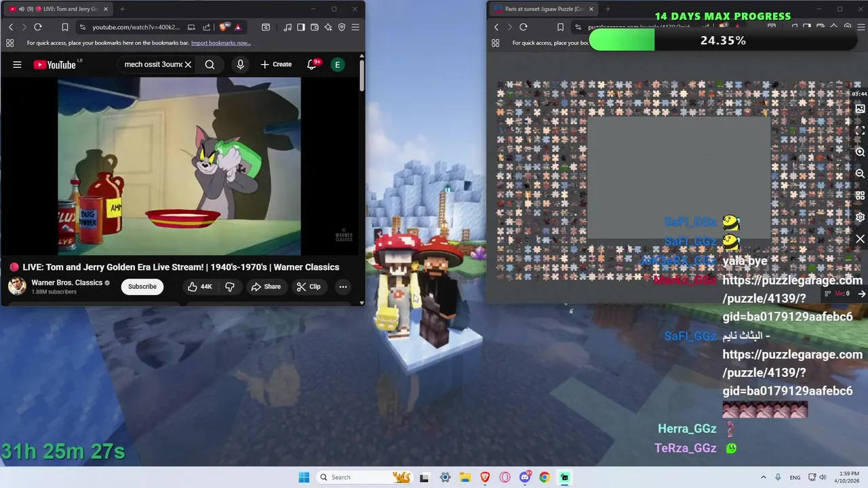868x488 pixels.
Task: Open the YouTube account avatar E
Action: 337,64
